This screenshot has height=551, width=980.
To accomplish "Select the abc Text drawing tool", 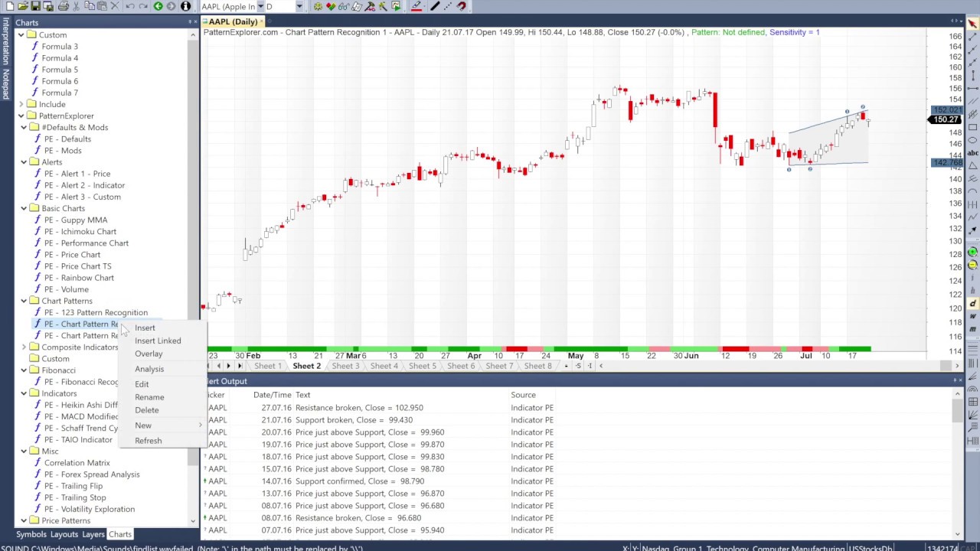I will pyautogui.click(x=972, y=153).
